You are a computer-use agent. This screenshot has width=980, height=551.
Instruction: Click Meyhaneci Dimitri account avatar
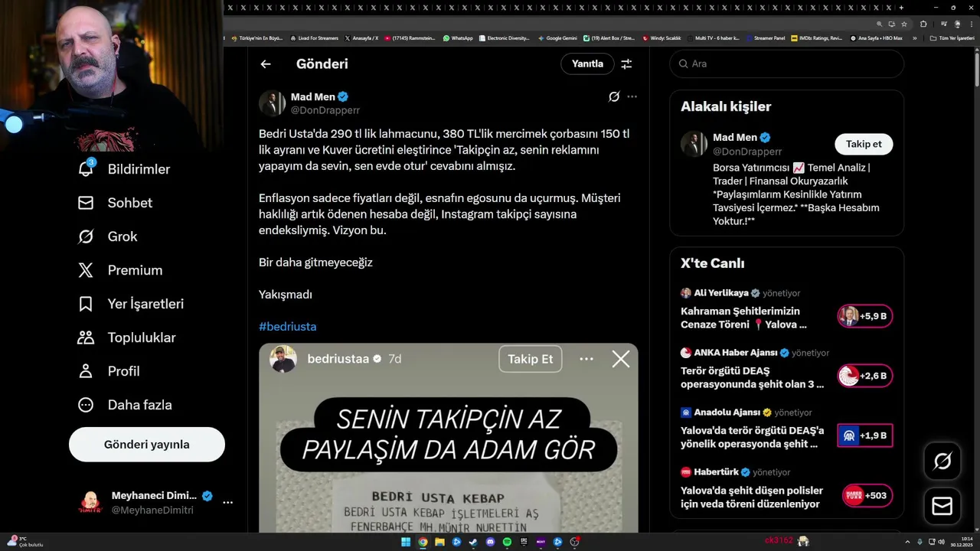[x=90, y=503]
